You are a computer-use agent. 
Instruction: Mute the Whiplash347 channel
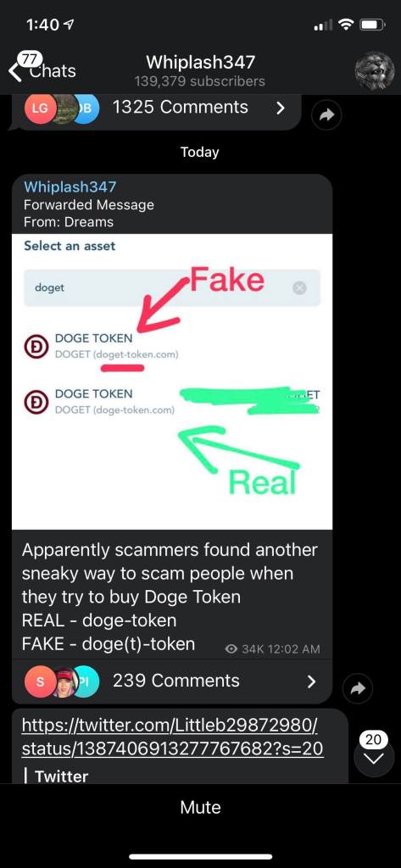pos(200,807)
